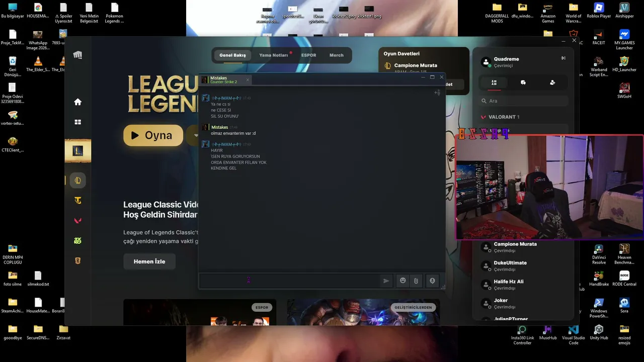Select friend DukeUltimate
This screenshot has height=362, width=644.
pos(523,266)
